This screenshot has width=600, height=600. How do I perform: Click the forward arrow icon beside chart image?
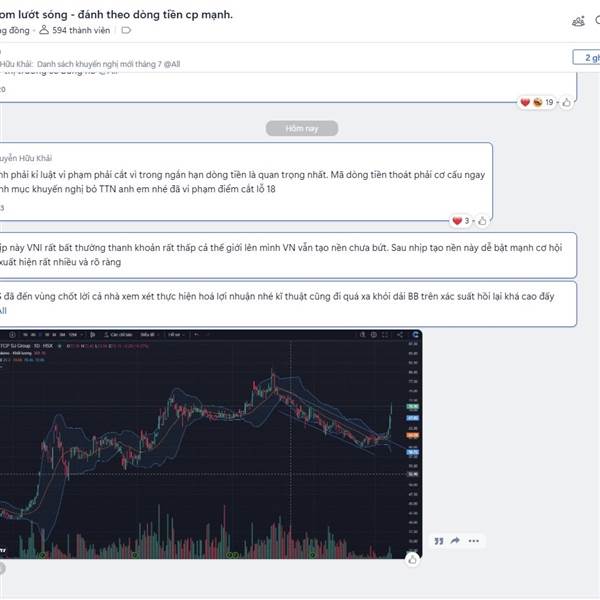[x=455, y=541]
